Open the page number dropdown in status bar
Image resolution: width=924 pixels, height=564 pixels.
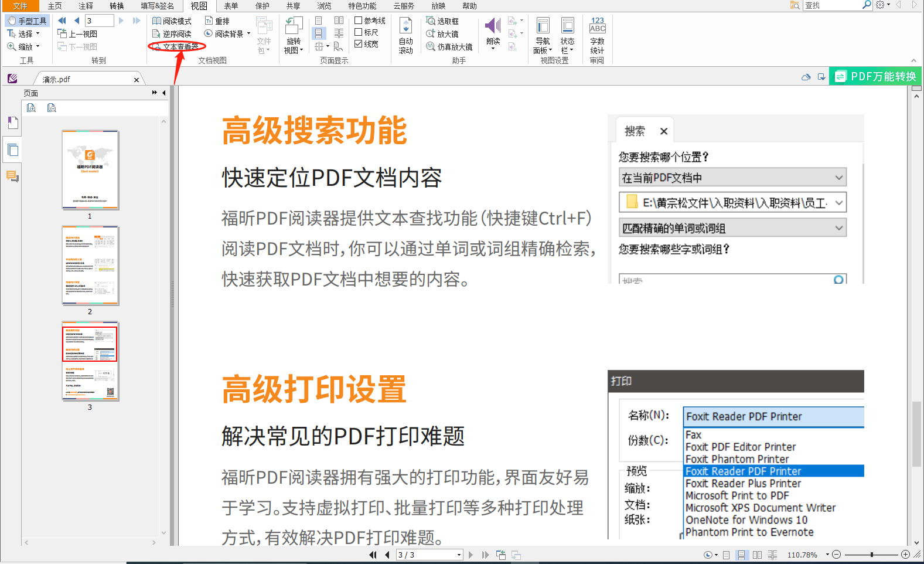458,555
